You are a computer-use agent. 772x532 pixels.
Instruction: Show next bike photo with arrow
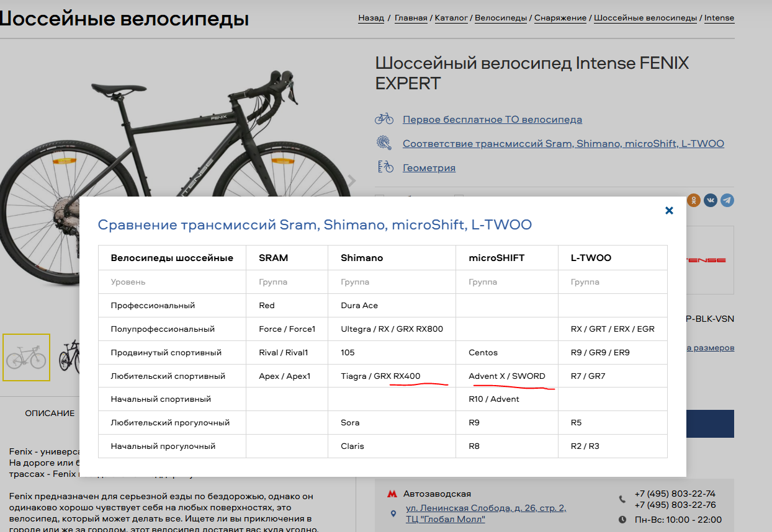(351, 180)
